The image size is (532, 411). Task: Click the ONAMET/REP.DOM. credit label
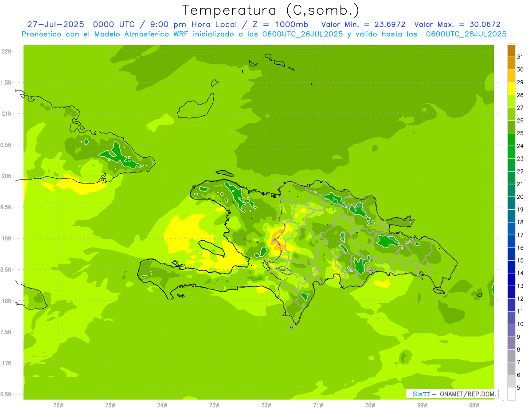(x=468, y=394)
